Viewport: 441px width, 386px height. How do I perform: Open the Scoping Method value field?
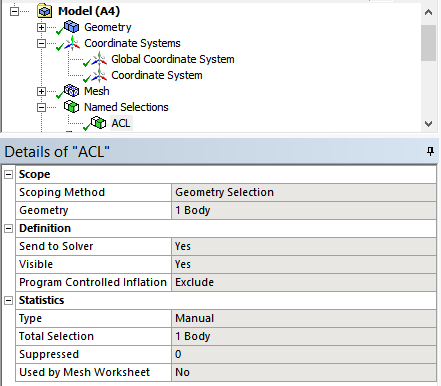tap(304, 192)
